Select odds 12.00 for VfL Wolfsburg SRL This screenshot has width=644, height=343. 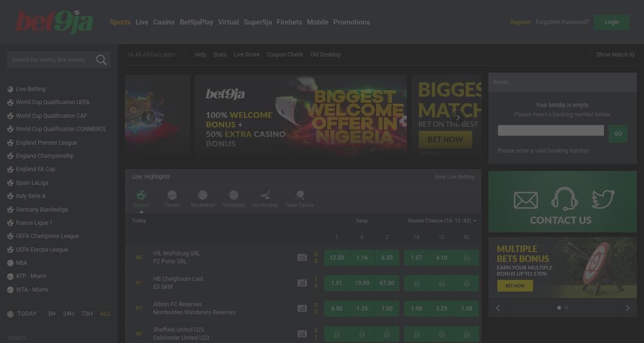(x=337, y=258)
